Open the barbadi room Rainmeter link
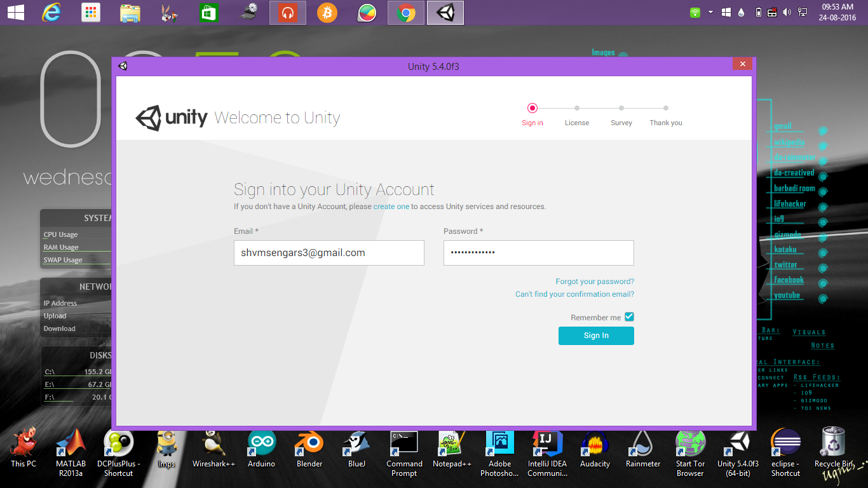Image resolution: width=868 pixels, height=488 pixels. tap(794, 189)
